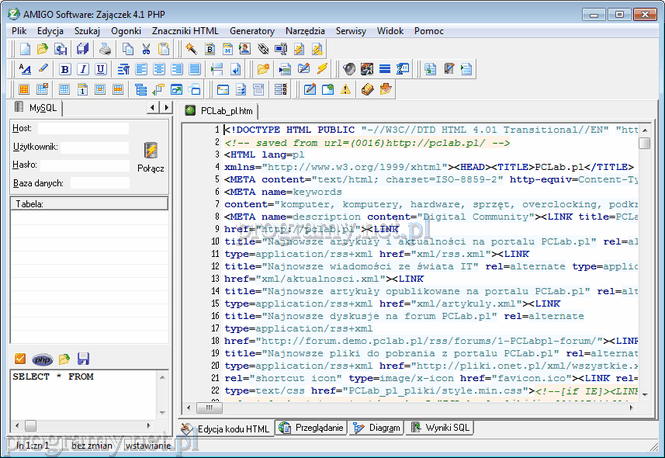Viewport: 665px width, 458px height.
Task: Click the orange checkmark icon in SQL panel
Action: point(21,359)
